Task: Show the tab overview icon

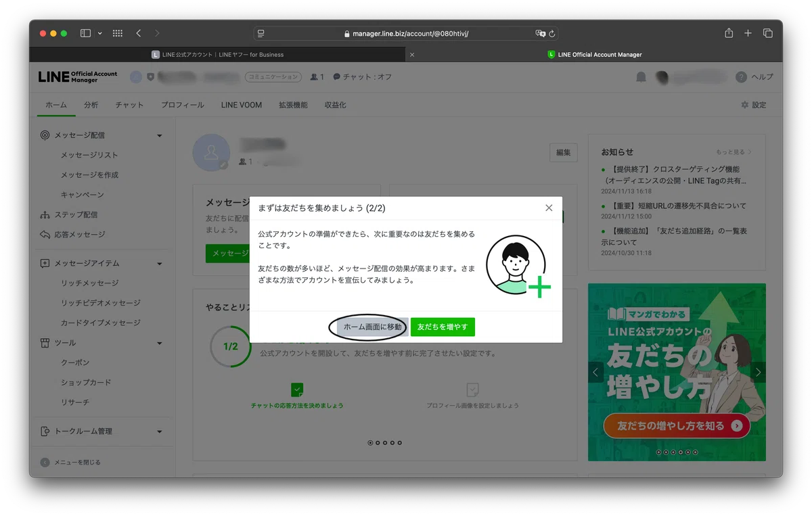Action: (768, 33)
